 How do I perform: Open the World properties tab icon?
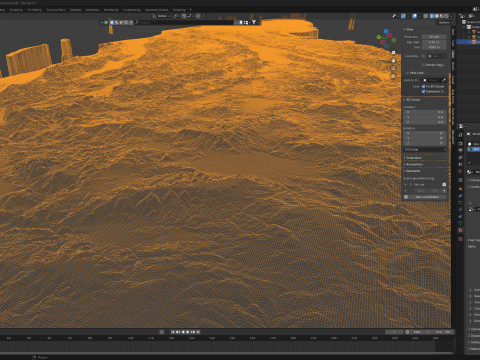[460, 171]
